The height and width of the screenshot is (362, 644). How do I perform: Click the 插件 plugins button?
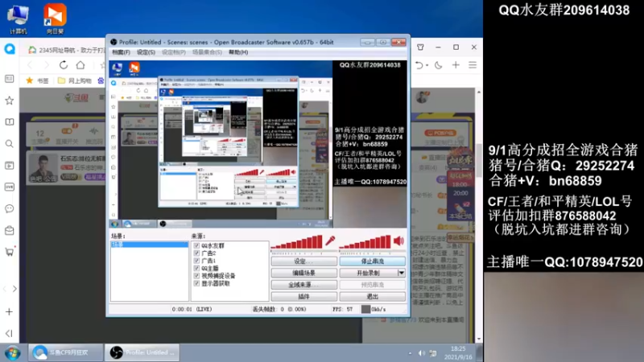tap(304, 296)
